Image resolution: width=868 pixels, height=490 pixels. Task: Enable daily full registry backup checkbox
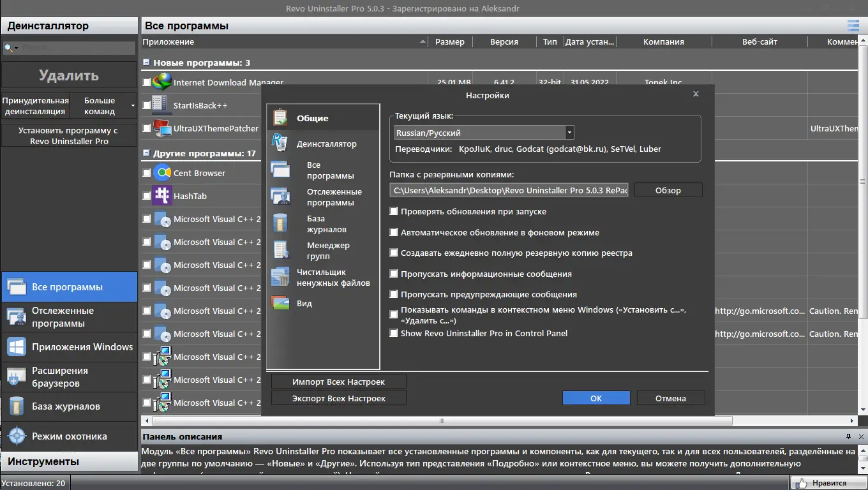coord(394,253)
